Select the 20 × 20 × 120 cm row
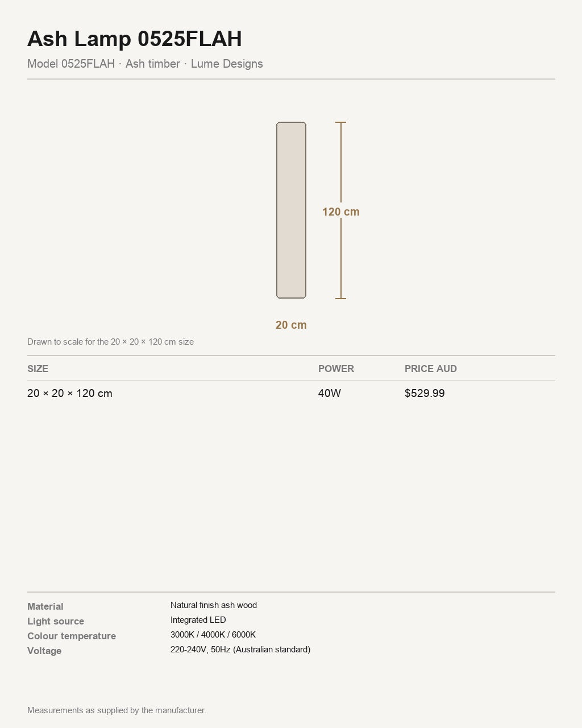 (x=291, y=393)
